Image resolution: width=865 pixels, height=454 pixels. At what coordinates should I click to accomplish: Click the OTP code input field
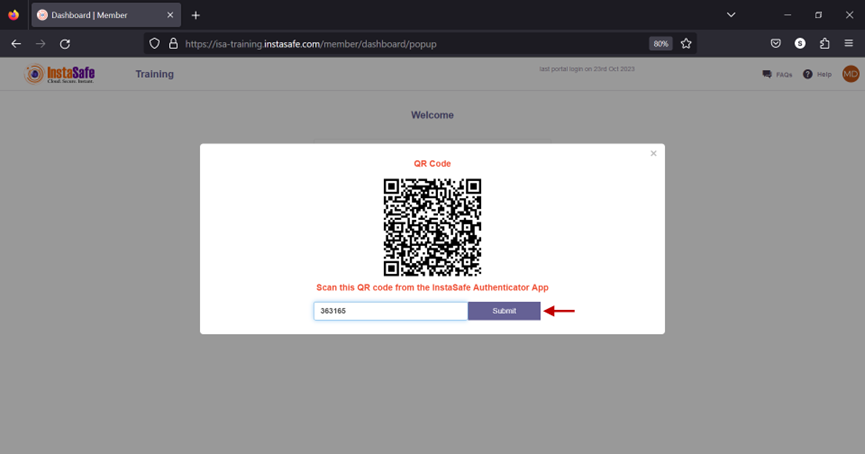391,311
